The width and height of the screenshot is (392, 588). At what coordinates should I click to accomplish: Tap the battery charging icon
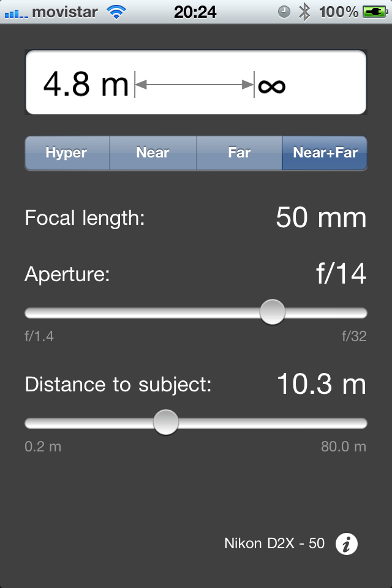click(375, 12)
